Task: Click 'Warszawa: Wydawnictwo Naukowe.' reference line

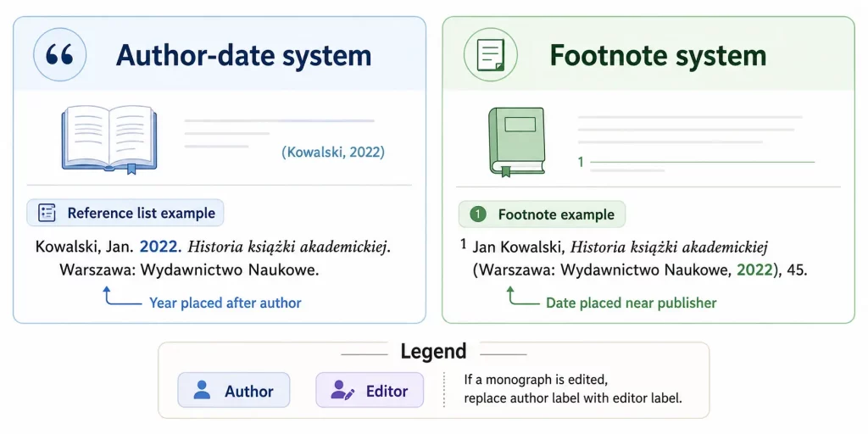Action: click(x=189, y=270)
